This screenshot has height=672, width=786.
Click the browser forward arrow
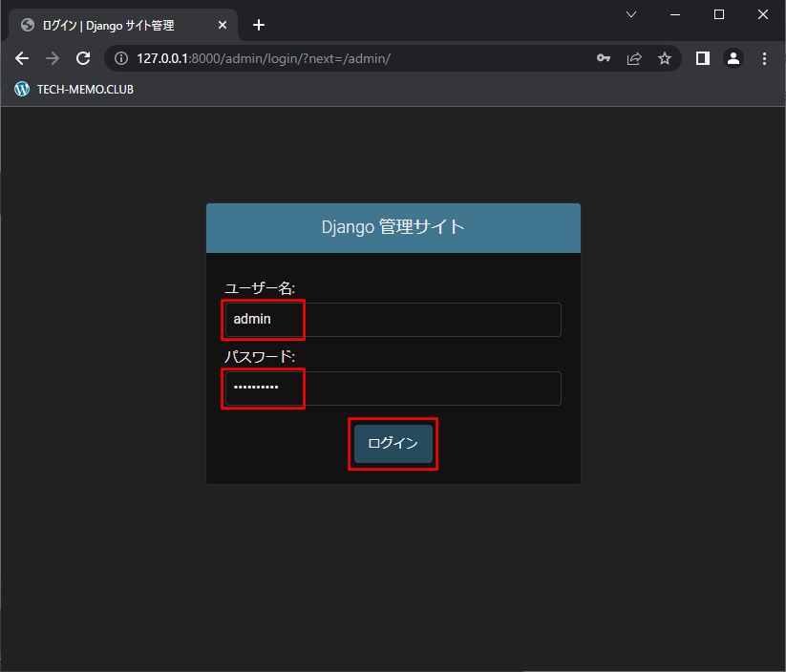tap(53, 58)
